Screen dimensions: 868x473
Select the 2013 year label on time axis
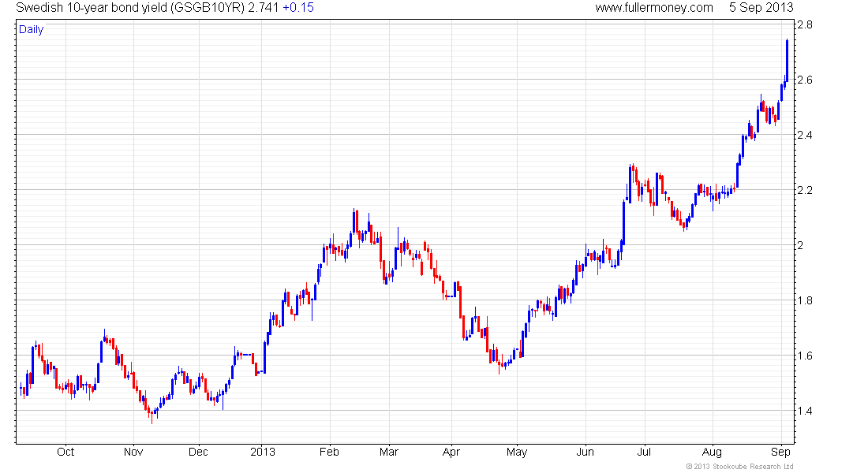[263, 452]
